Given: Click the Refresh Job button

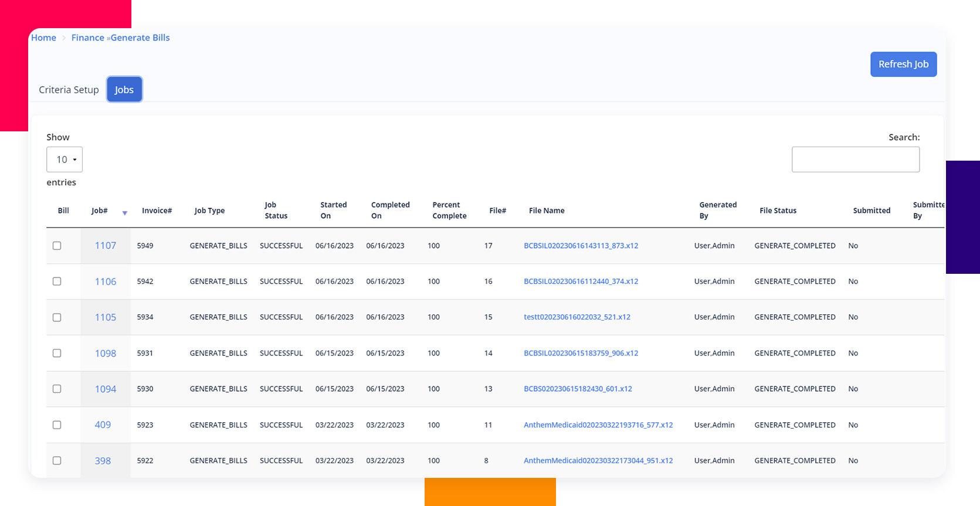Looking at the screenshot, I should (903, 64).
